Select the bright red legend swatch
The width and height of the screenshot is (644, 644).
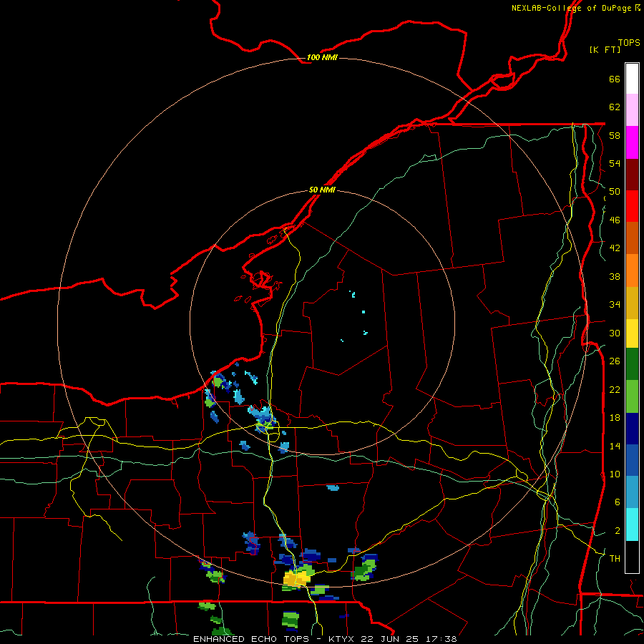point(632,206)
